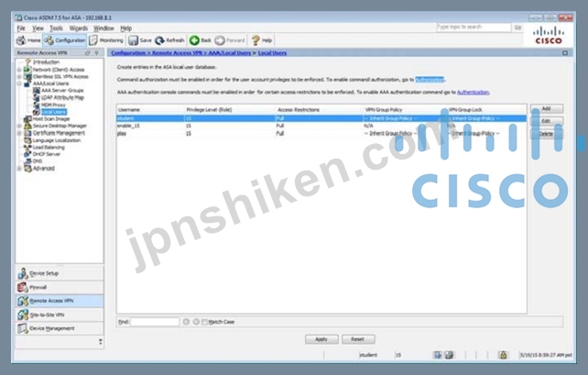Open the Device Management section
Screen dimensions: 588x375
(x=60, y=328)
